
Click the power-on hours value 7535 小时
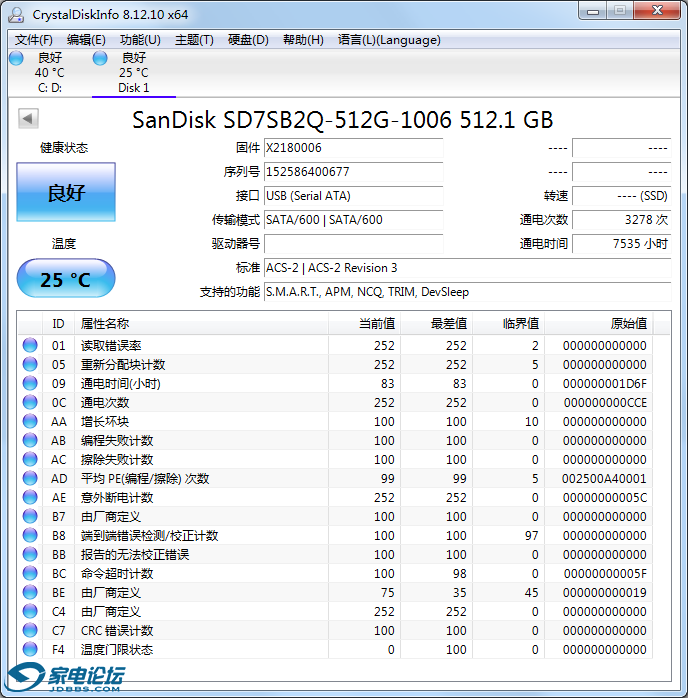point(621,244)
